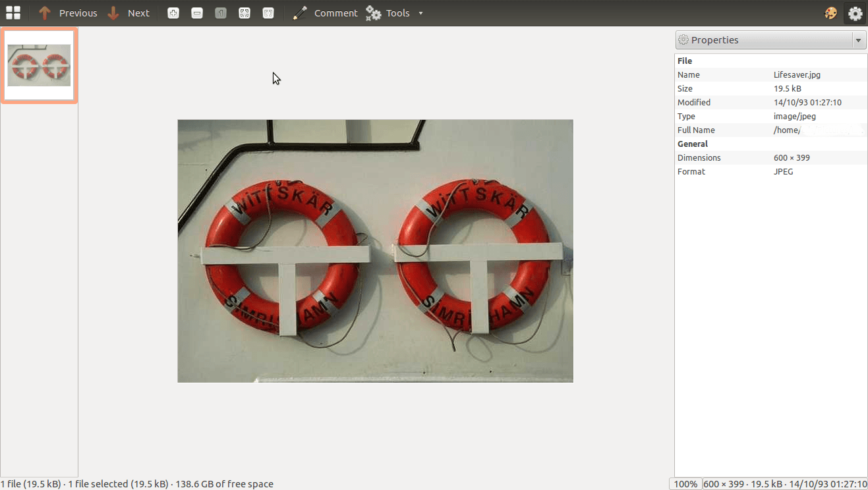Set zoom to actual size 1:1
This screenshot has height=490, width=868.
click(x=221, y=13)
